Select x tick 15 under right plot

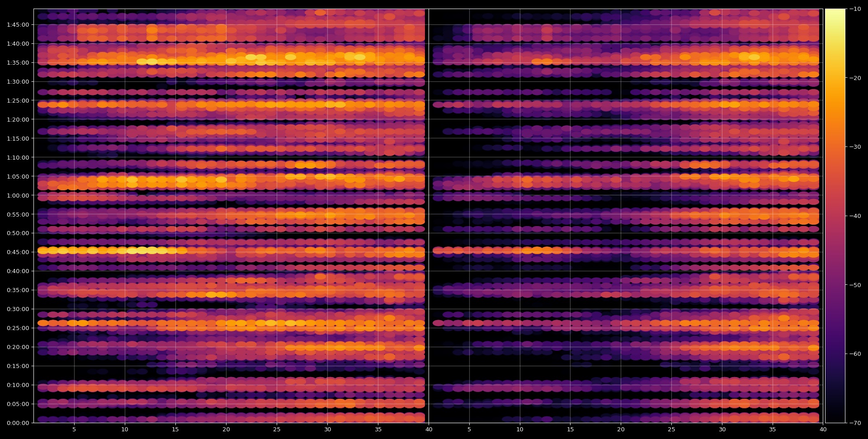click(x=571, y=430)
